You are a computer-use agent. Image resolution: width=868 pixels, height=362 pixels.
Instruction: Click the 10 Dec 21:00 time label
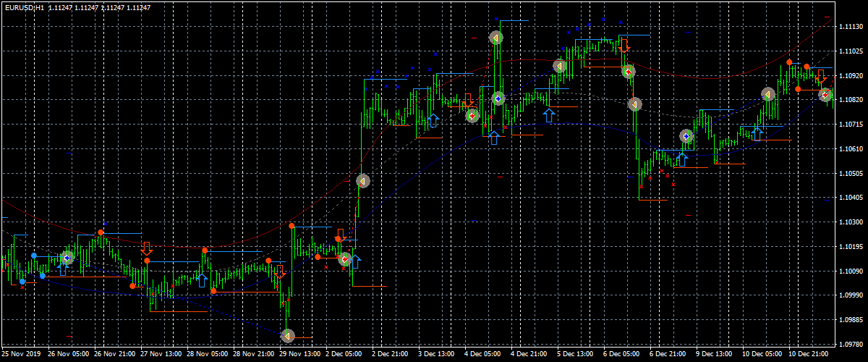click(x=809, y=355)
